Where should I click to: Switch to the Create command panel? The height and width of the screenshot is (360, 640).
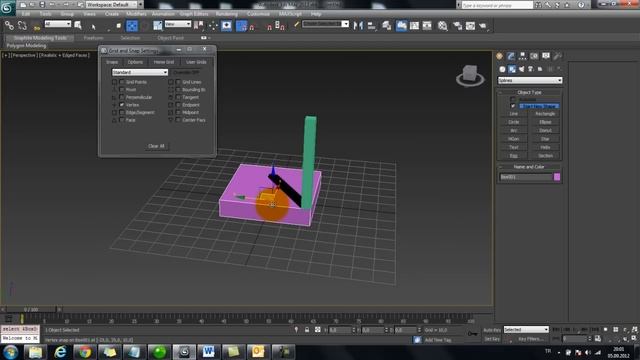pyautogui.click(x=500, y=56)
